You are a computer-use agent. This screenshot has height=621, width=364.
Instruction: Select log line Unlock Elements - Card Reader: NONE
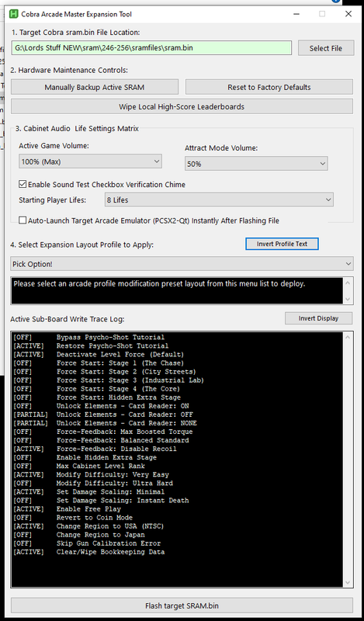pos(105,423)
